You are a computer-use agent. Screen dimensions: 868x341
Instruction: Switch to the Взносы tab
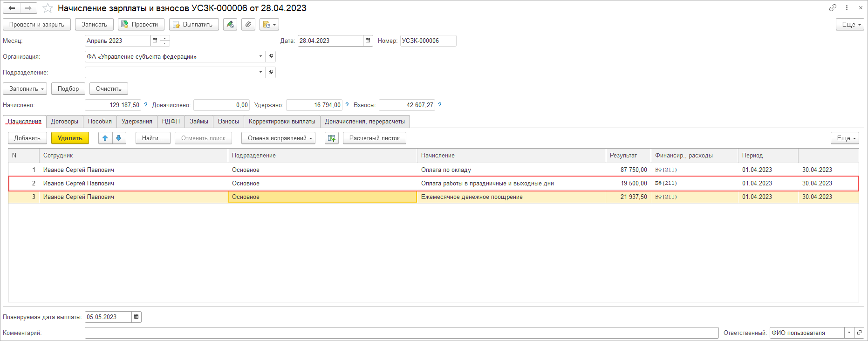click(228, 121)
